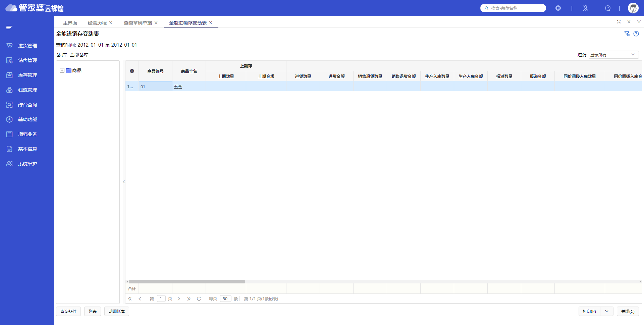
Task: Select the 商品 folder in the tree
Action: coord(74,70)
